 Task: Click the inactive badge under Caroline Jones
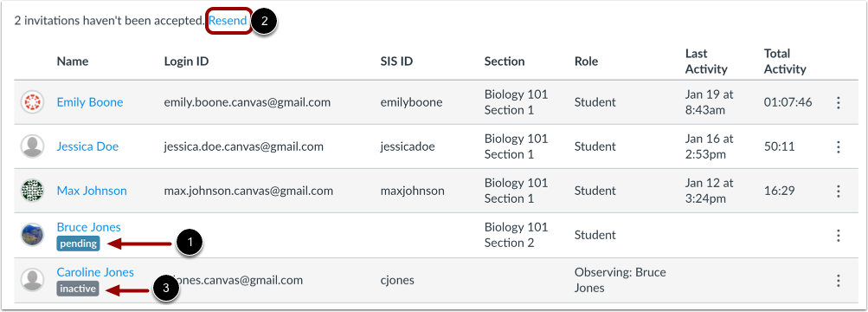78,289
